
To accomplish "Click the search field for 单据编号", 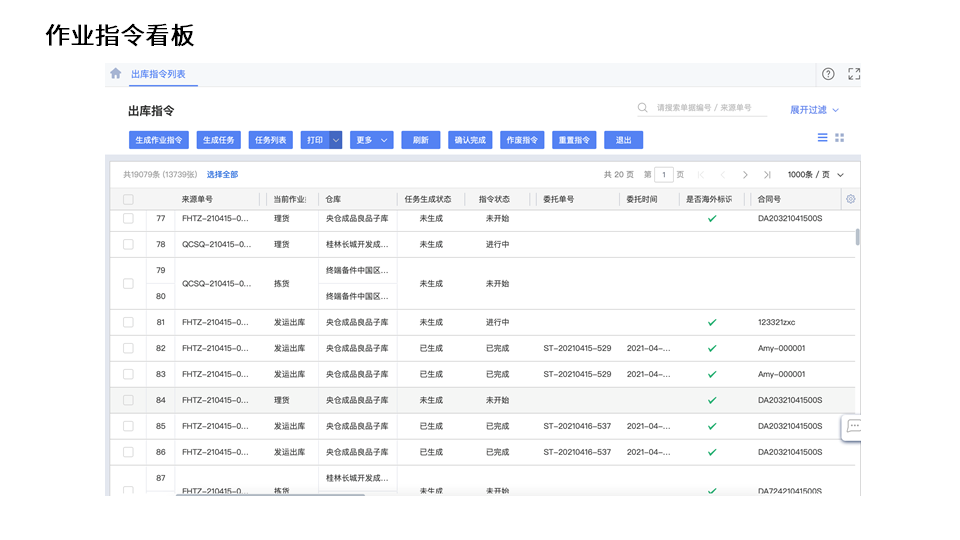I will coord(704,108).
